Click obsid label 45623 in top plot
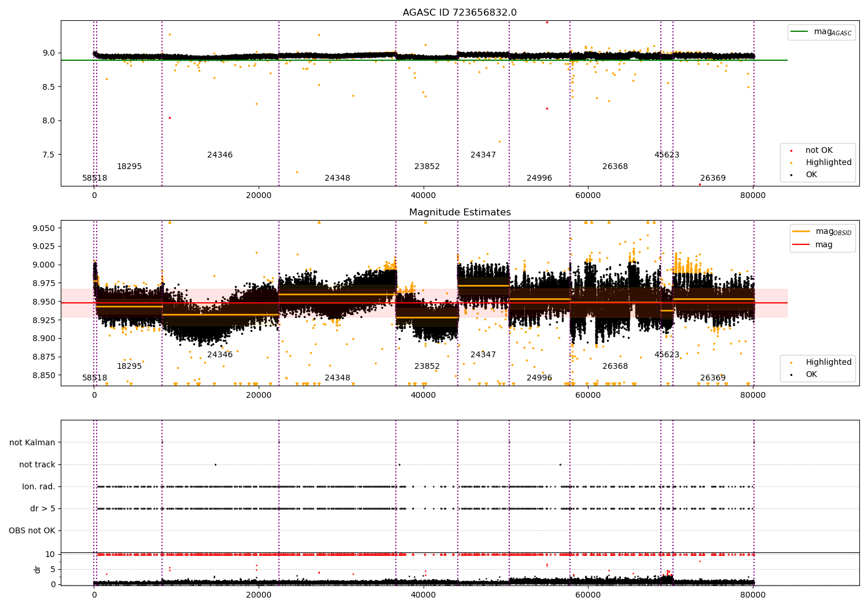Image resolution: width=868 pixels, height=608 pixels. [x=667, y=155]
